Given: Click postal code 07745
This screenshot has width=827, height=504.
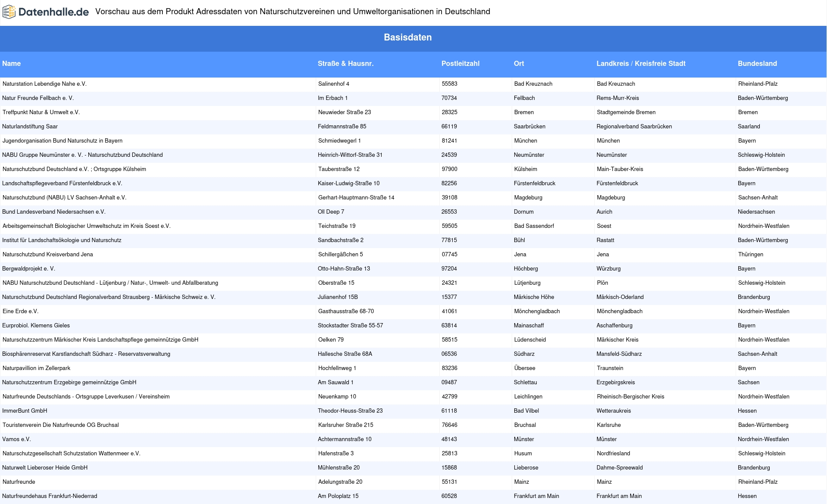Looking at the screenshot, I should tap(450, 255).
